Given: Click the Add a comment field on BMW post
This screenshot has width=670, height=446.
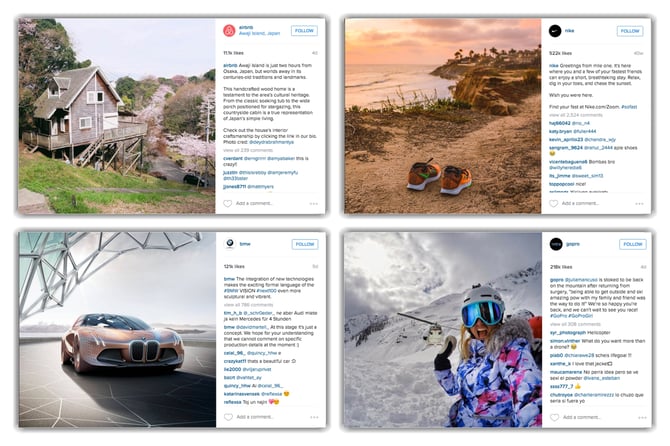Looking at the screenshot, I should pos(255,417).
